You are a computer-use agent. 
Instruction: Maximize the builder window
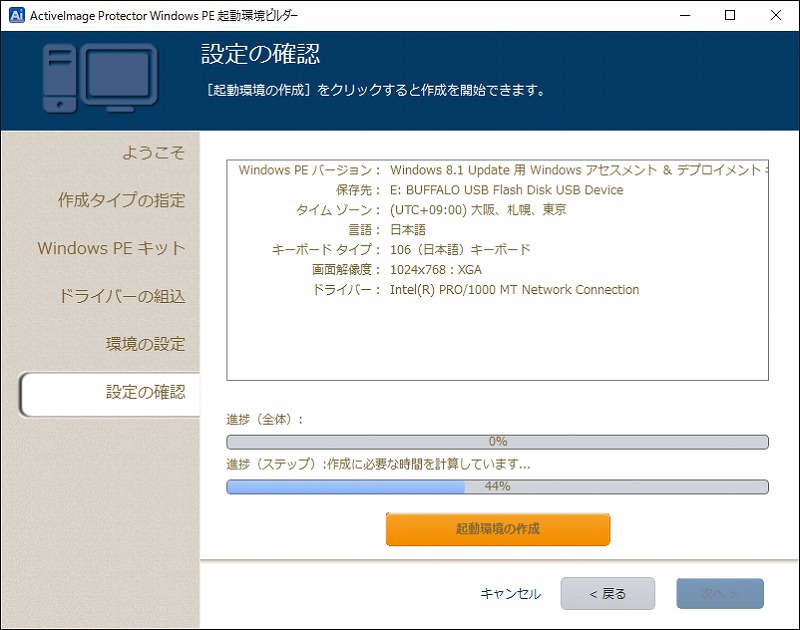pos(730,15)
